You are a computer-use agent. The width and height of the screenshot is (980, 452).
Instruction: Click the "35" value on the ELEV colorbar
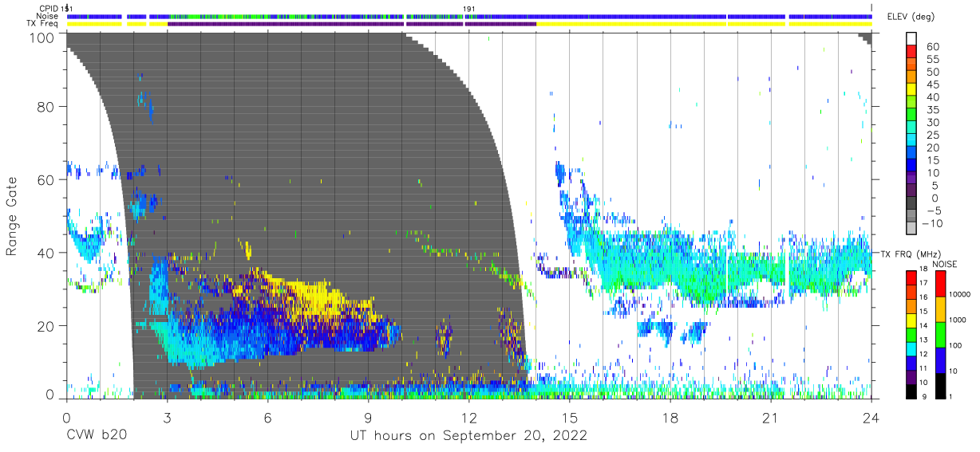point(931,109)
